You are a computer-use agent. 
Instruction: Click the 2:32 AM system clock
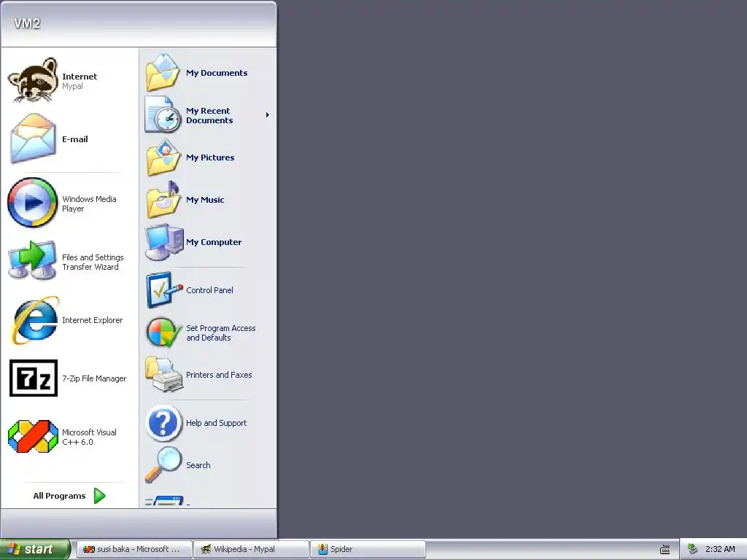pyautogui.click(x=720, y=549)
